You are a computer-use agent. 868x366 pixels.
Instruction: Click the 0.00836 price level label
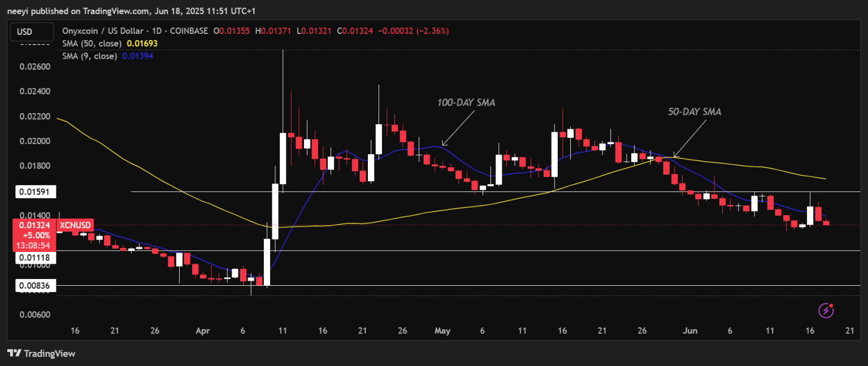[35, 285]
